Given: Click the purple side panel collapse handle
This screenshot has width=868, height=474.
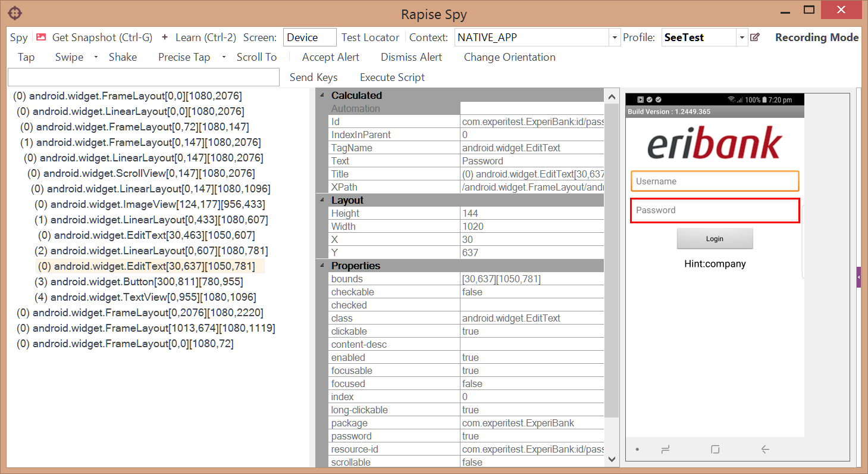Looking at the screenshot, I should click(858, 277).
